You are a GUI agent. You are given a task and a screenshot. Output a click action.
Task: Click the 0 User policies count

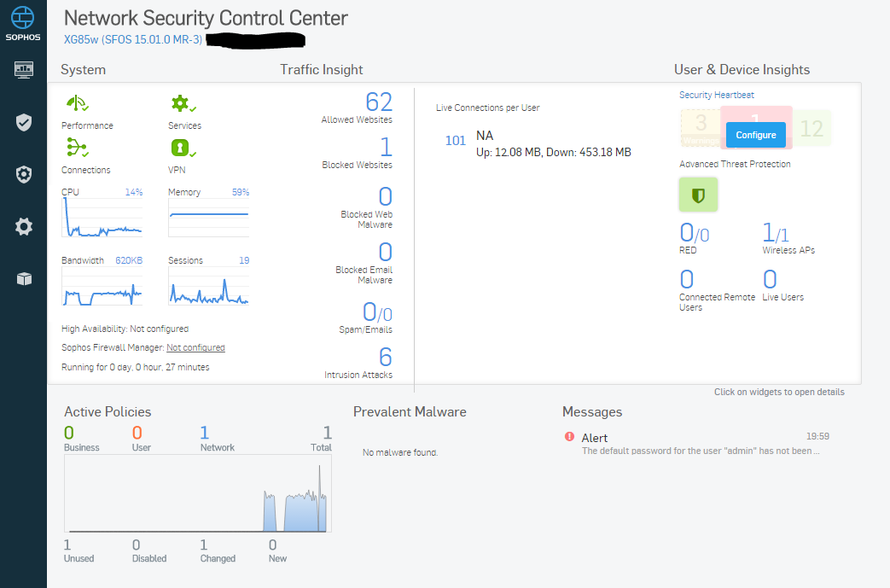[x=137, y=433]
